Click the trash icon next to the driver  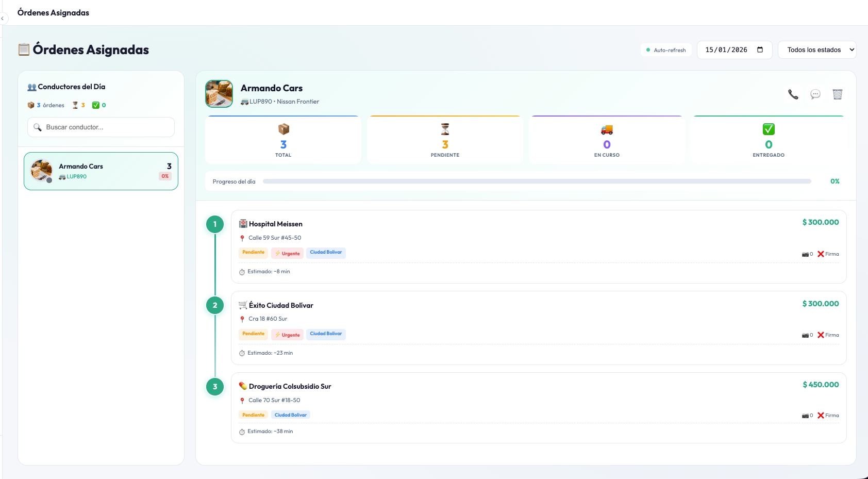click(x=838, y=94)
